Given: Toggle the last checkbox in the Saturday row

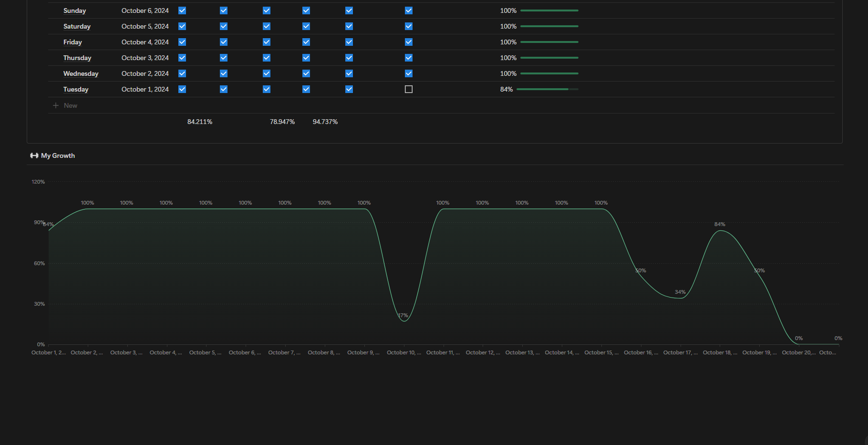Looking at the screenshot, I should [x=409, y=26].
